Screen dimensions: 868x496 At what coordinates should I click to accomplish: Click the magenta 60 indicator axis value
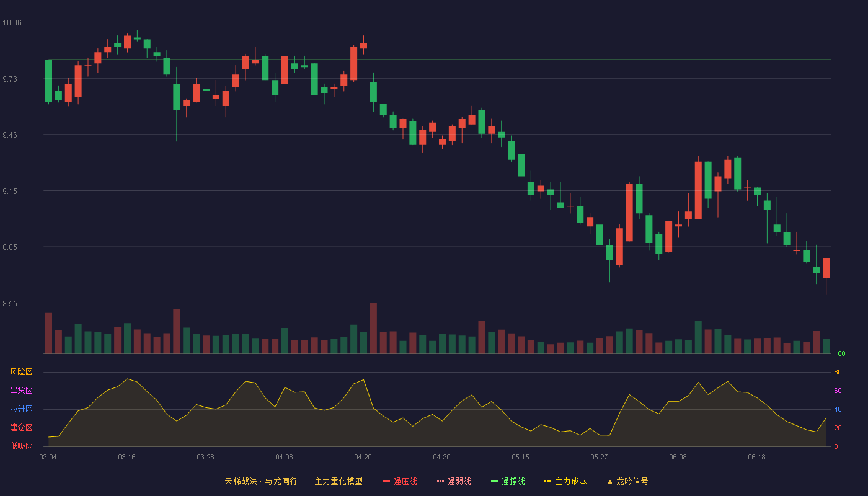point(838,391)
